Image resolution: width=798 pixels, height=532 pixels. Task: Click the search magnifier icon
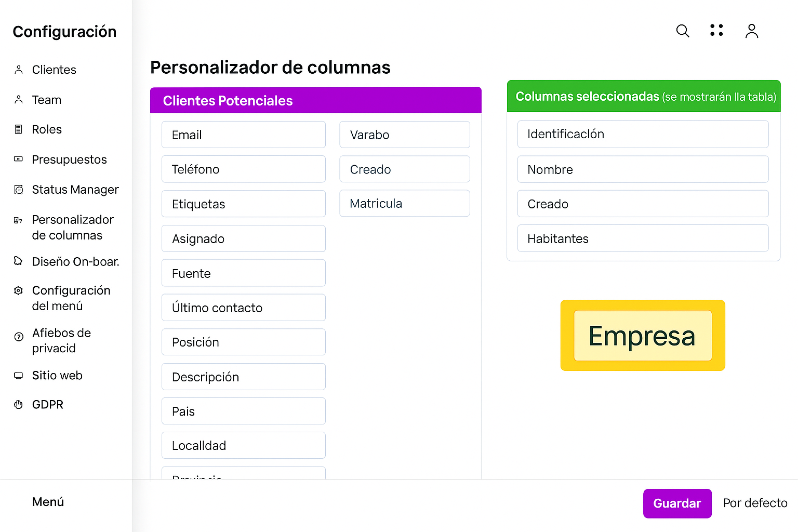point(683,31)
